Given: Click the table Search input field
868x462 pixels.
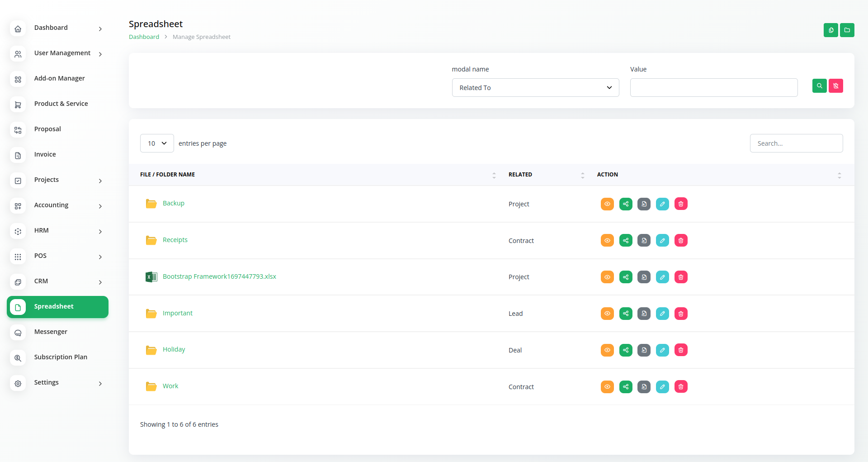Looking at the screenshot, I should click(x=796, y=143).
